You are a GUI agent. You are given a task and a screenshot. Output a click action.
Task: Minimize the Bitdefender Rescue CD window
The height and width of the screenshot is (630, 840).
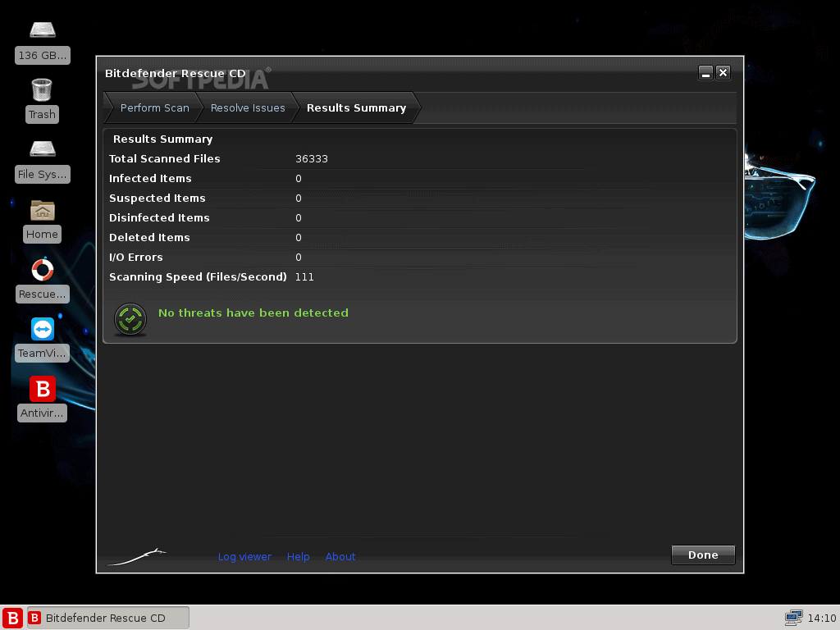[705, 73]
